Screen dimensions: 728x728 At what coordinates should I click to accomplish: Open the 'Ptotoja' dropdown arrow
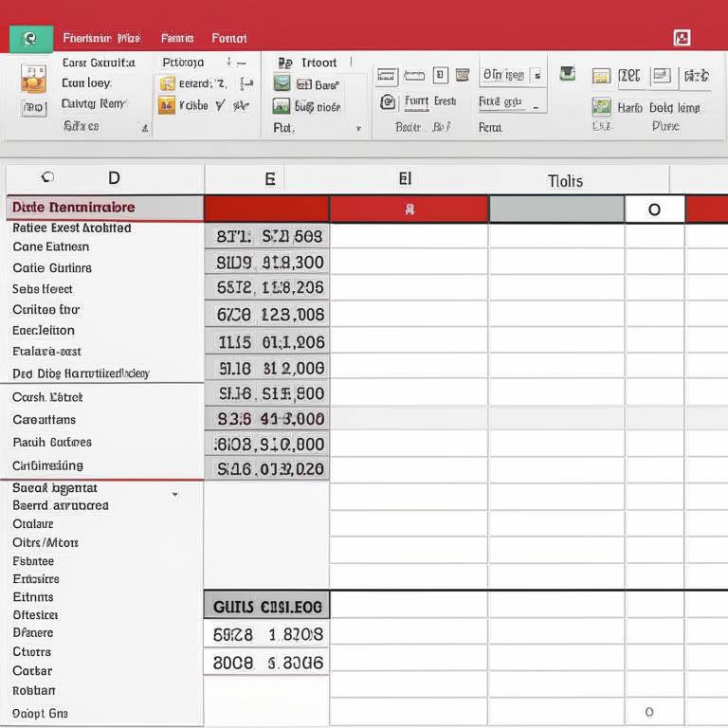pos(228,63)
